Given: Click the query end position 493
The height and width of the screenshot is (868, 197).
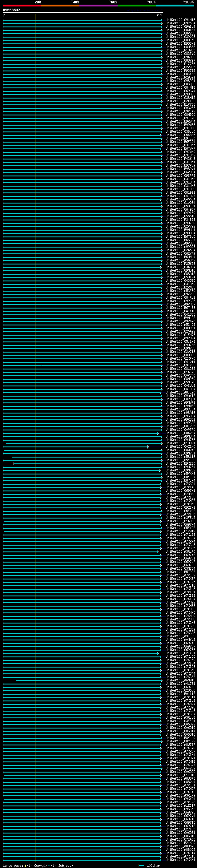Looking at the screenshot, I should pyautogui.click(x=159, y=15).
